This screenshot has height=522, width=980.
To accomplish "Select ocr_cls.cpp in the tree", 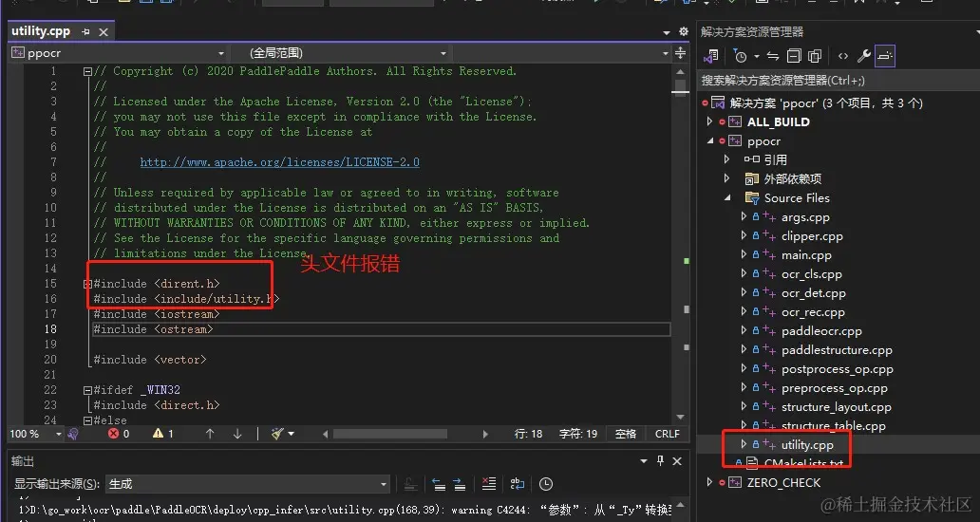I will (x=811, y=274).
